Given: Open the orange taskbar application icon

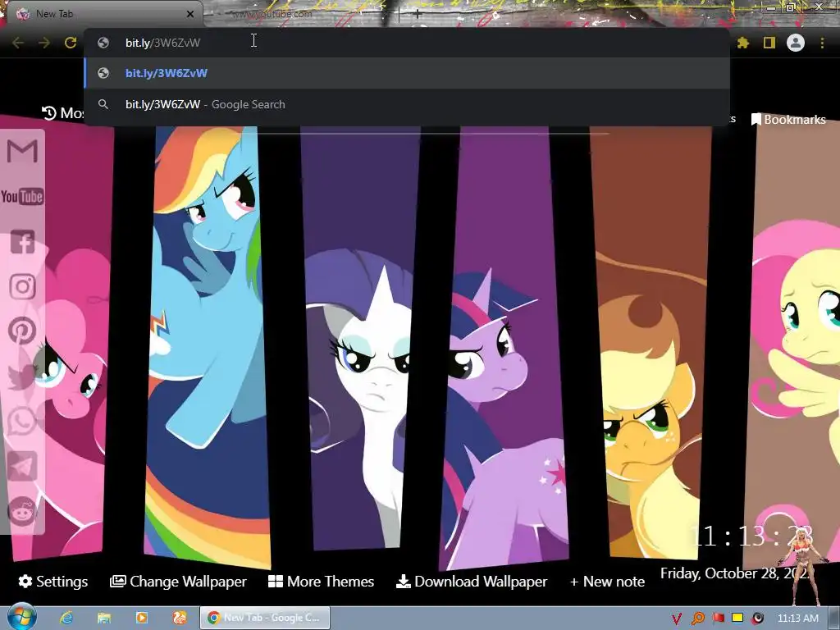Looking at the screenshot, I should (180, 618).
